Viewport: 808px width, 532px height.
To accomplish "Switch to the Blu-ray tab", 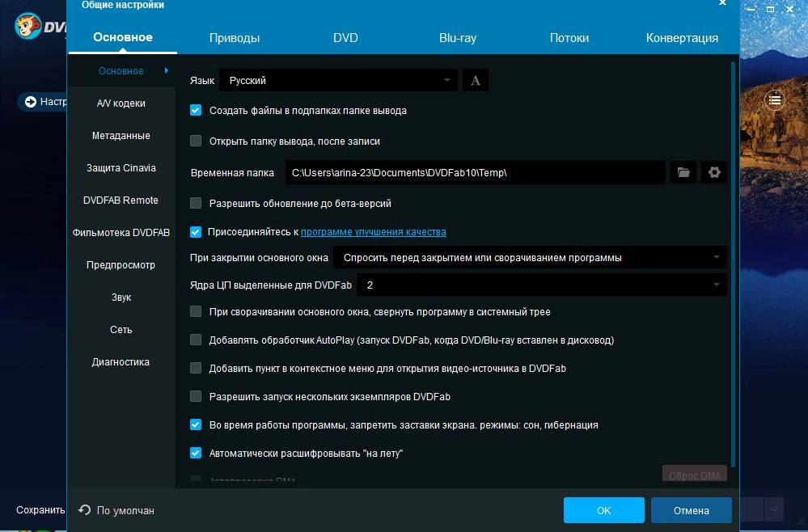I will pyautogui.click(x=458, y=37).
